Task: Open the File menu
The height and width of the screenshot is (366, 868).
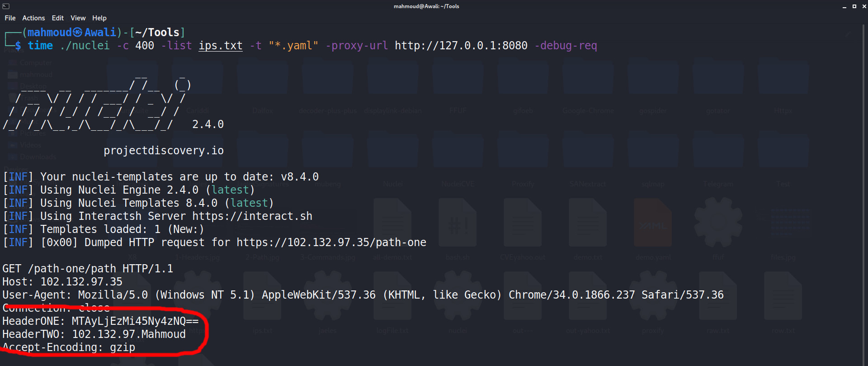Action: tap(10, 18)
